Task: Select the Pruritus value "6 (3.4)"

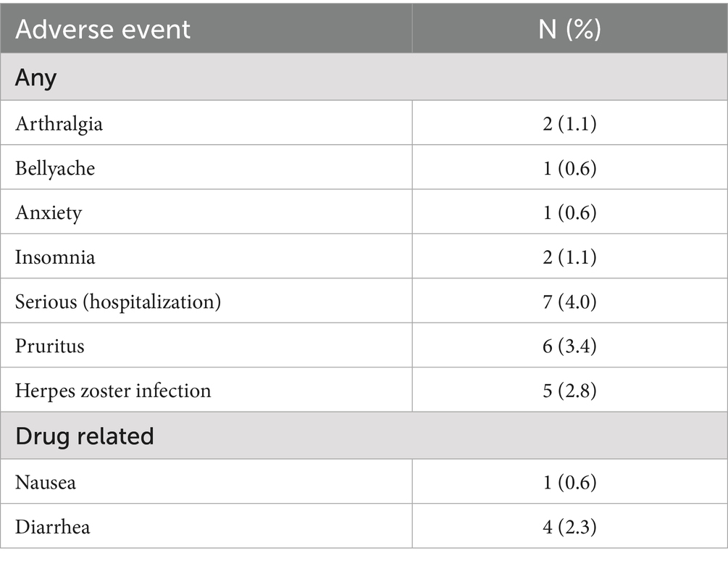Action: tap(569, 346)
